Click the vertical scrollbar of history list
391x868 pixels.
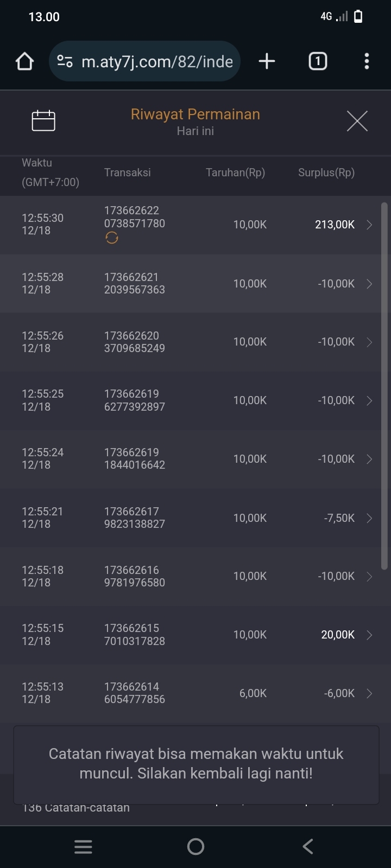[384, 385]
